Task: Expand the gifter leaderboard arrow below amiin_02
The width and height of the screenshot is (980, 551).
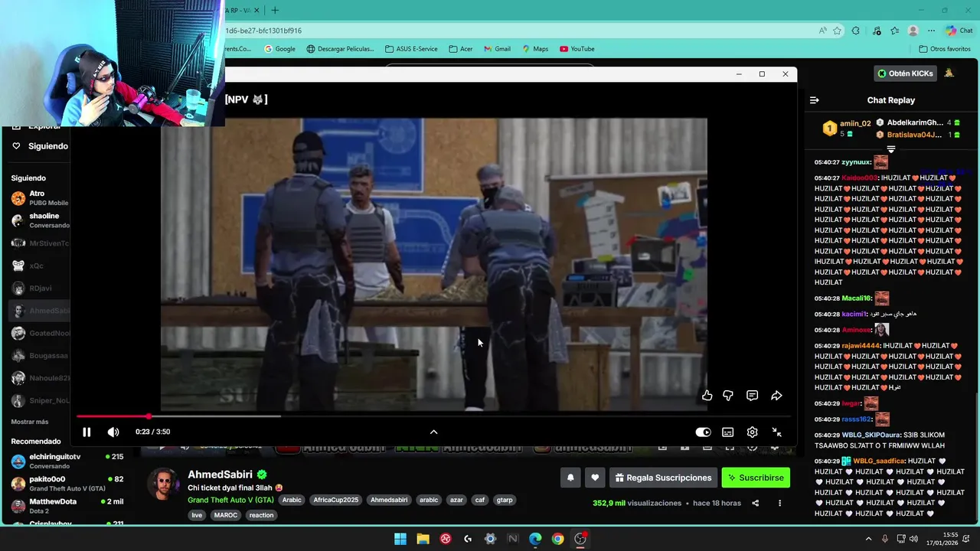Action: click(891, 149)
